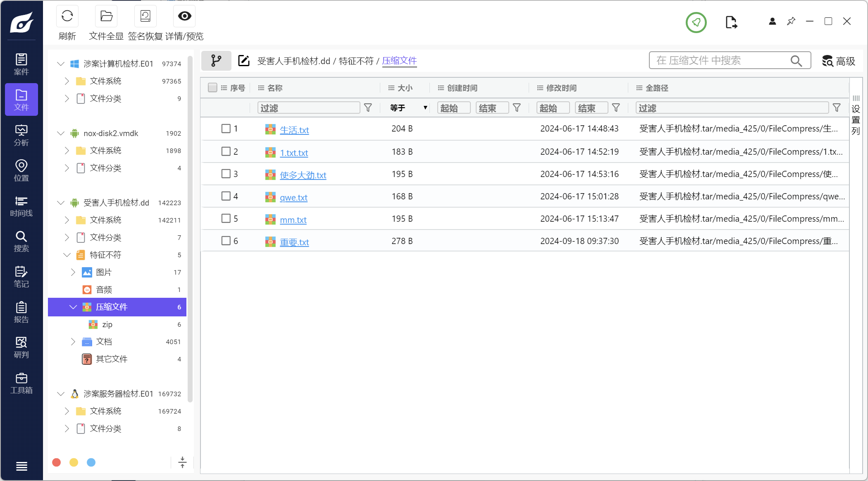868x481 pixels.
Task: Open the 时间线 timeline sidebar section
Action: [21, 206]
